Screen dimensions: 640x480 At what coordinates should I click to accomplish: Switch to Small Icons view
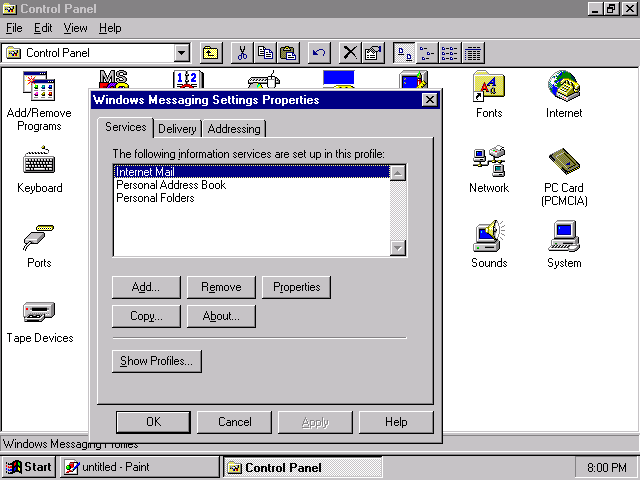[x=427, y=53]
